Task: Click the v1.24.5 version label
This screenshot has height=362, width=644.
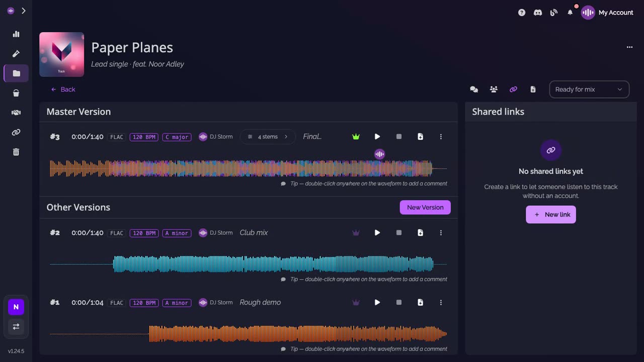Action: point(16,351)
